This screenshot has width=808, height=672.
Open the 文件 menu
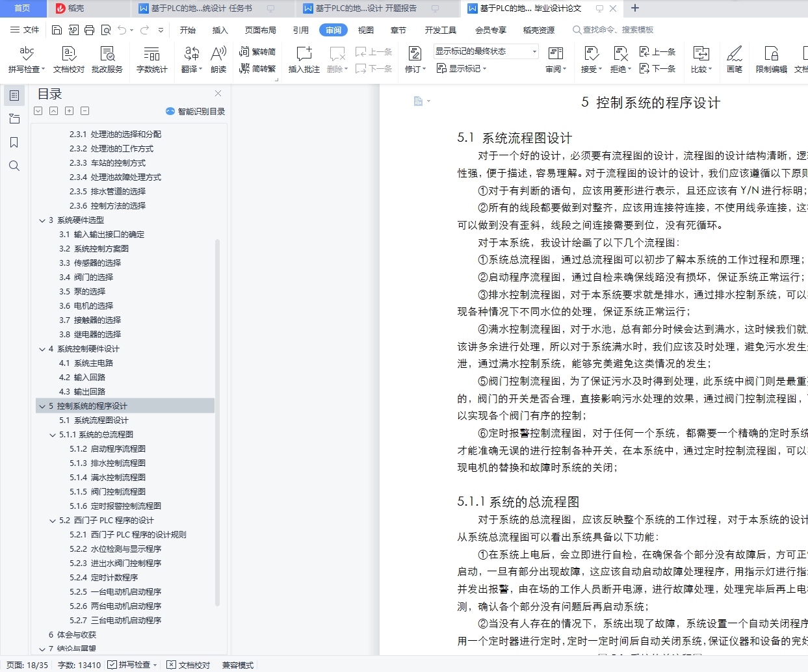pos(25,30)
